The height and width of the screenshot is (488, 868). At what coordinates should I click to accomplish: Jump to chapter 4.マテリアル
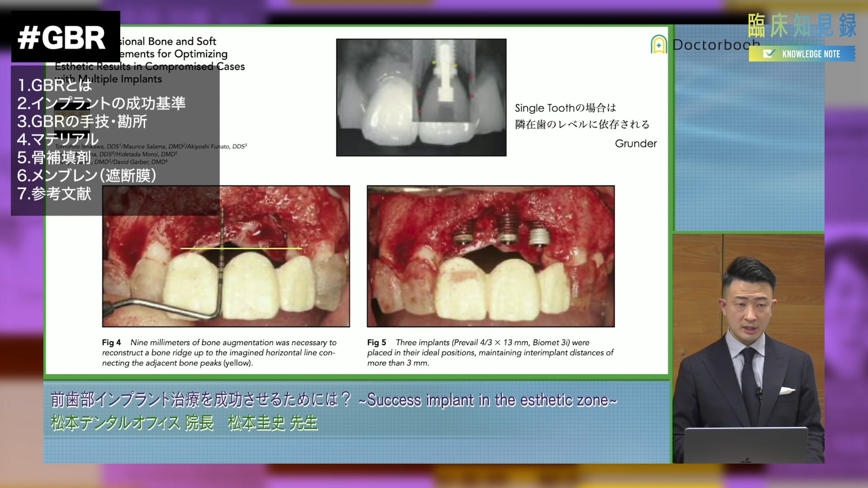coord(58,139)
